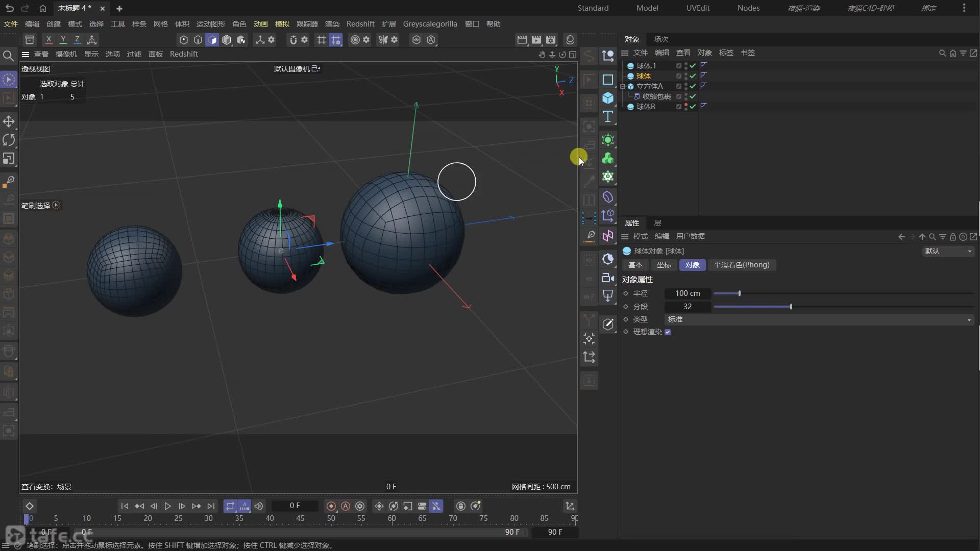Image resolution: width=980 pixels, height=551 pixels.
Task: Click the symmetry icon
Action: (x=383, y=40)
